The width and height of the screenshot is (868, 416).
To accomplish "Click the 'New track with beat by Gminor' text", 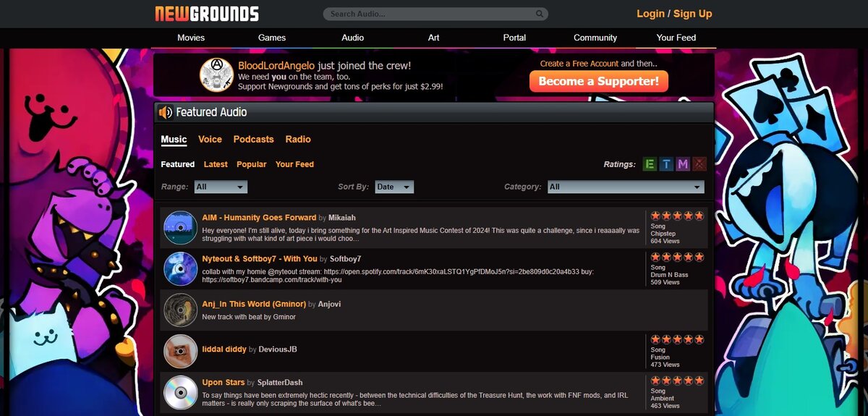I will tap(249, 317).
